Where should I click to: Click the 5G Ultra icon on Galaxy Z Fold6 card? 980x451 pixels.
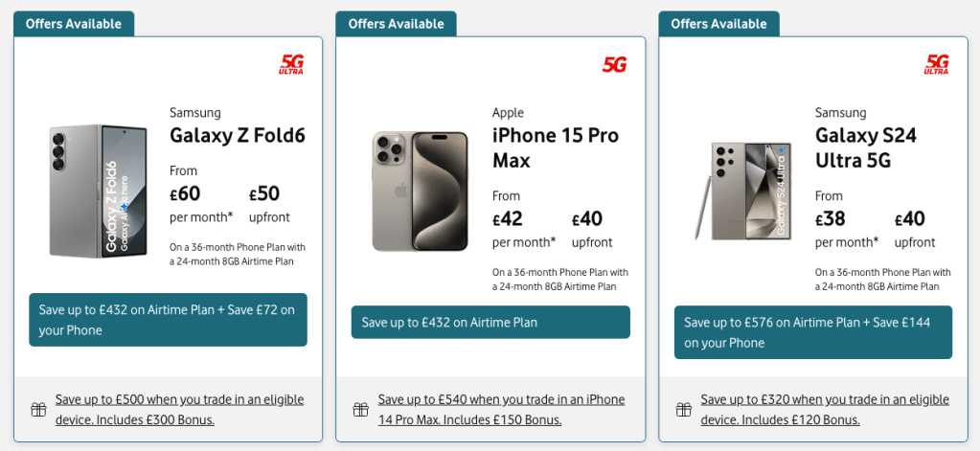(291, 65)
